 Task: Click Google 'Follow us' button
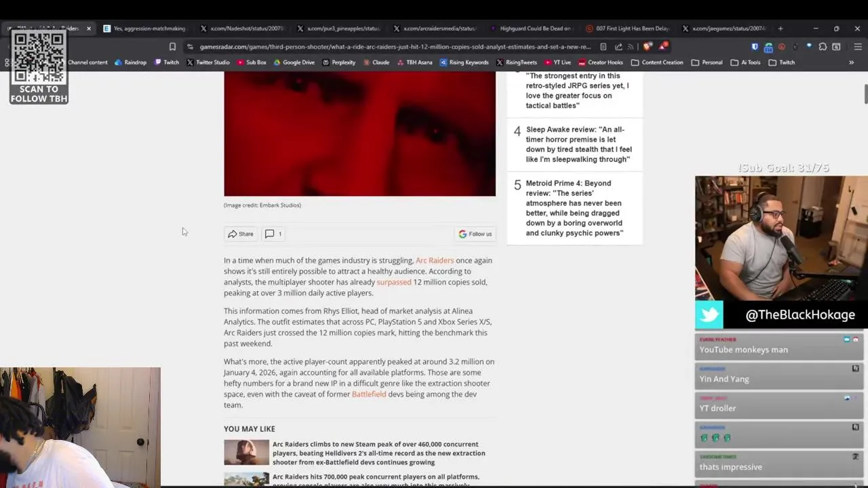pyautogui.click(x=475, y=234)
